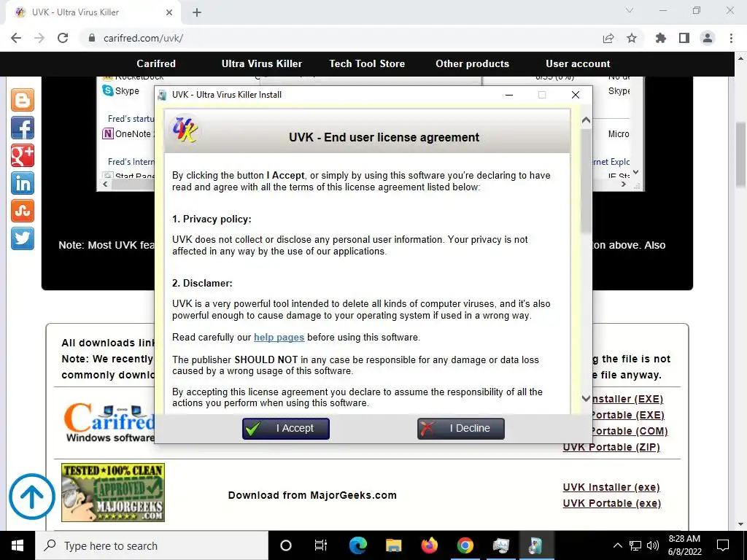Image resolution: width=747 pixels, height=560 pixels.
Task: Click the MajorGeeks tested clean badge
Action: coord(113,492)
